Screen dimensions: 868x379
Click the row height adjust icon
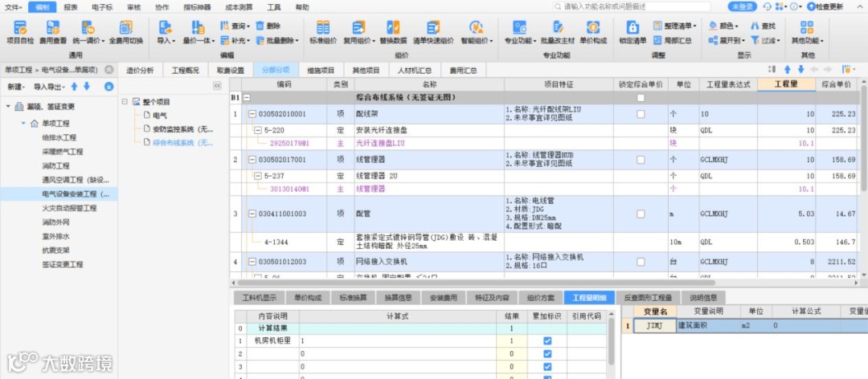tap(772, 70)
